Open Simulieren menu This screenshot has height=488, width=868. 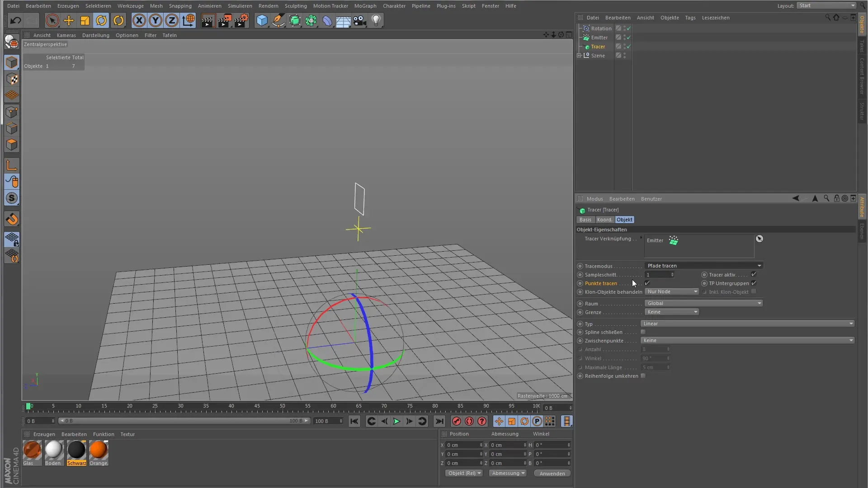(x=240, y=6)
